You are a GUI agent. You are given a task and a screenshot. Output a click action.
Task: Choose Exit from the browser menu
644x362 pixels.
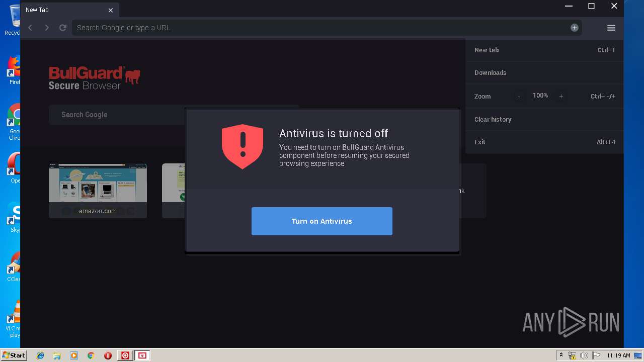tap(544, 142)
